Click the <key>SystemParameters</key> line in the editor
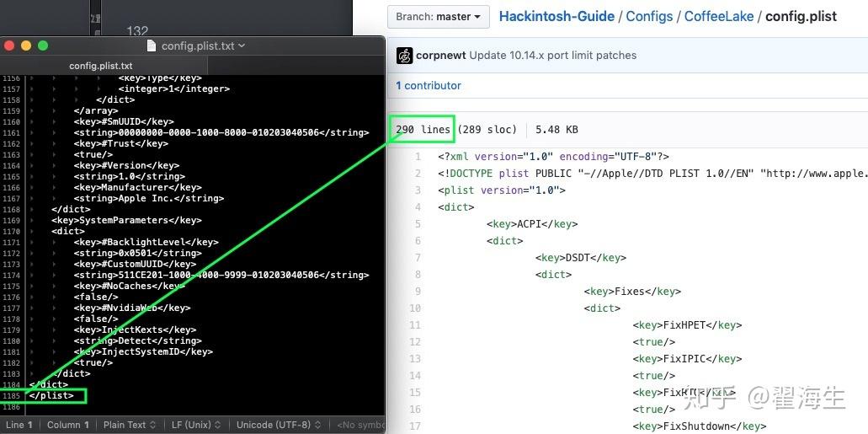This screenshot has width=868, height=434. (x=126, y=220)
